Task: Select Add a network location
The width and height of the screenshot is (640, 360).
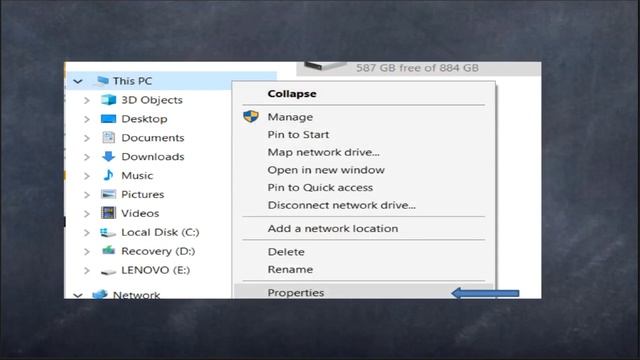Action: coord(333,228)
